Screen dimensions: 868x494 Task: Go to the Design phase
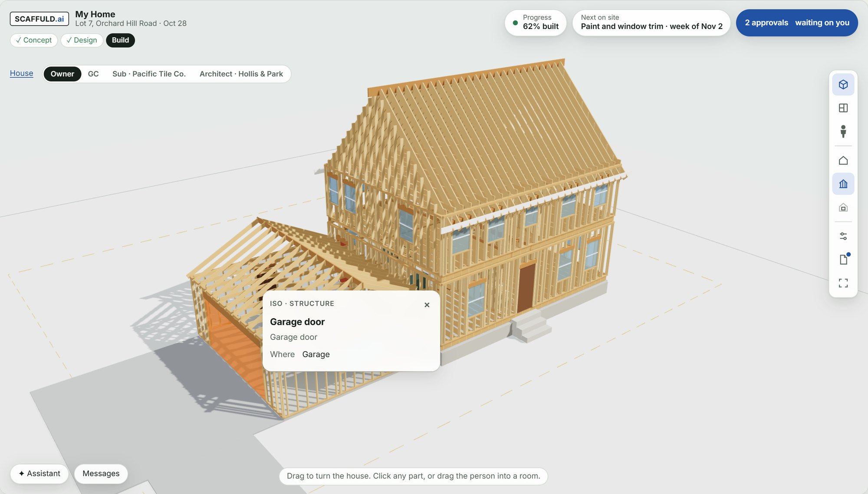coord(82,40)
